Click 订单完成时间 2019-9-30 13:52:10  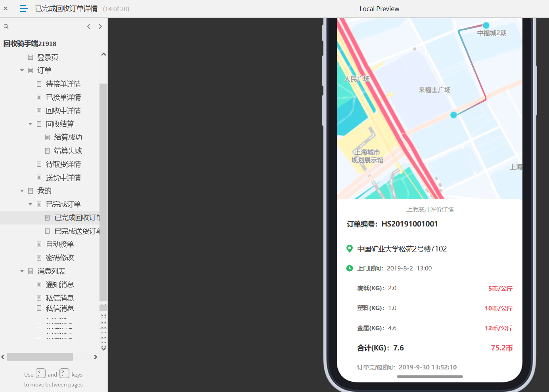407,367
